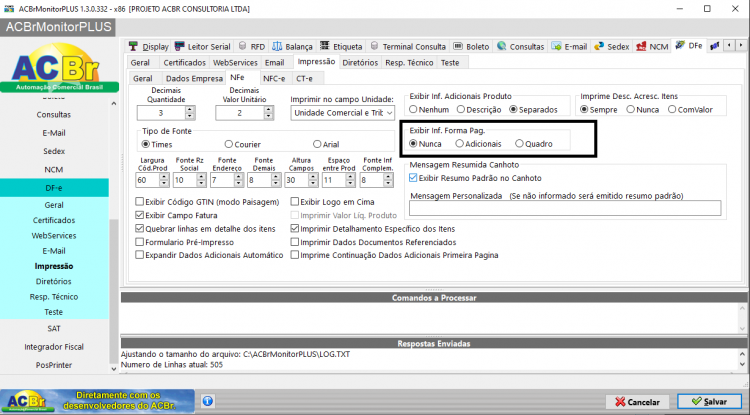This screenshot has width=750, height=415.
Task: Enable Exibir Código GTIN (modo Paisagem)
Action: click(x=140, y=202)
